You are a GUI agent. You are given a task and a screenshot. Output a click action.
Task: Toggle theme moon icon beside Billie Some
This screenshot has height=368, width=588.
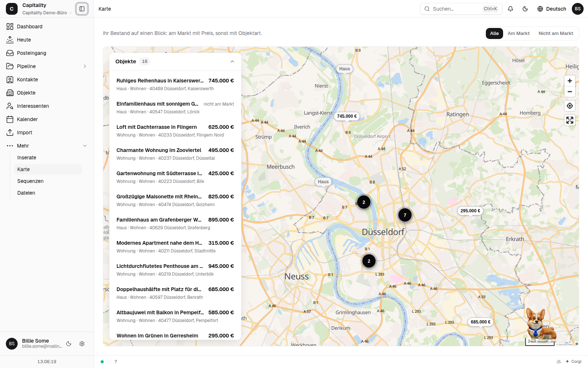point(69,344)
